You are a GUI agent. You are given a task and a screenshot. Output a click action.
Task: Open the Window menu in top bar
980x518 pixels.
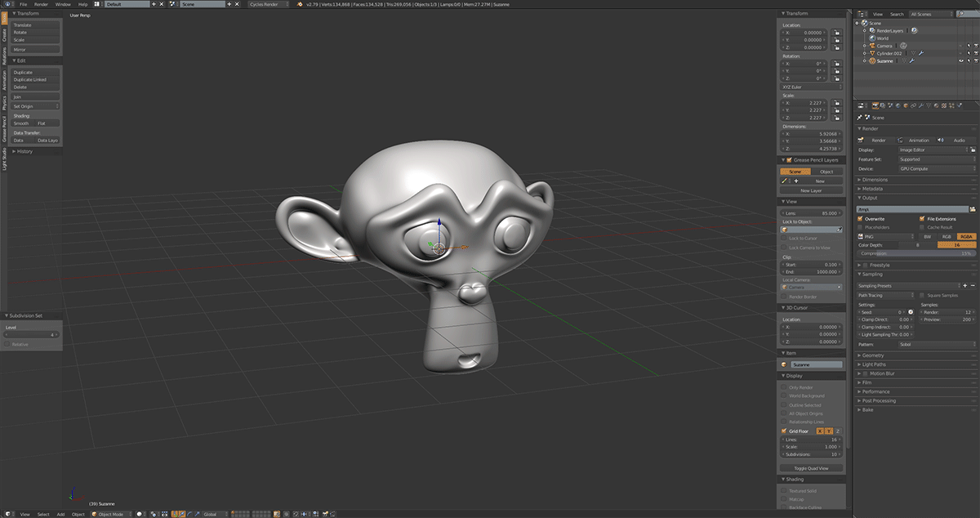tap(63, 4)
